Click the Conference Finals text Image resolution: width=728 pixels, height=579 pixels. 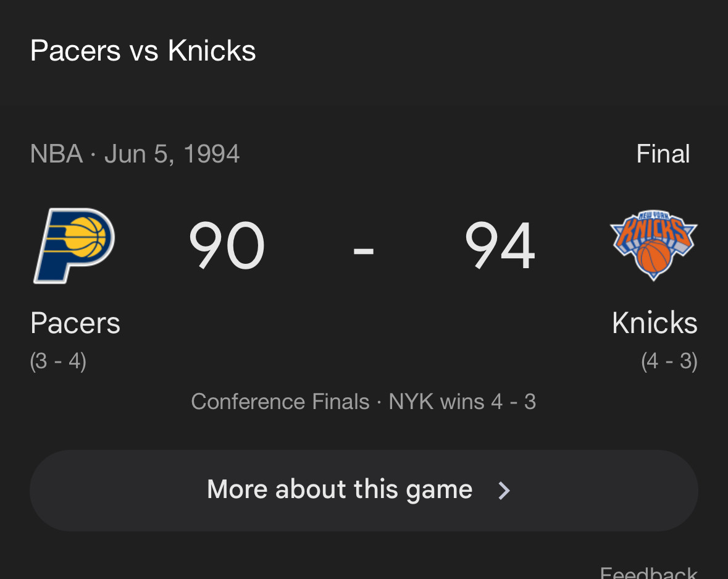(280, 402)
